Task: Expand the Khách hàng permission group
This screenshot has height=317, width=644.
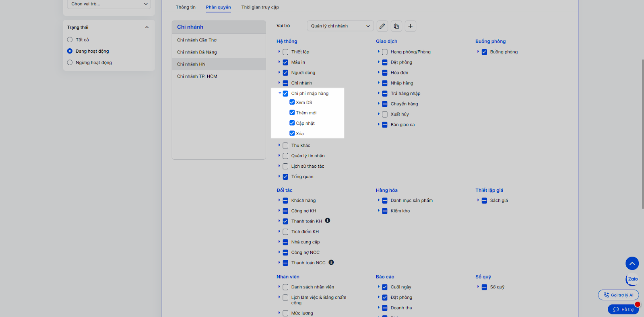Action: (279, 200)
